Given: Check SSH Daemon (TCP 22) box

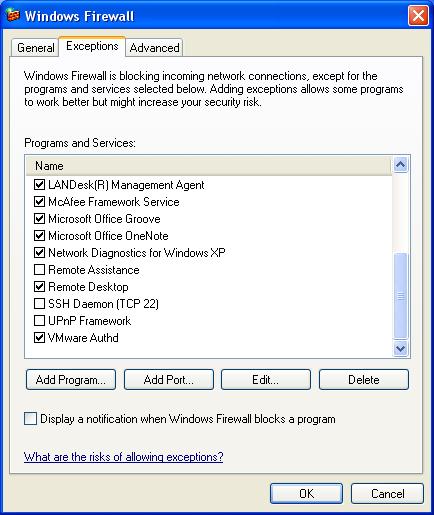Looking at the screenshot, I should [39, 303].
